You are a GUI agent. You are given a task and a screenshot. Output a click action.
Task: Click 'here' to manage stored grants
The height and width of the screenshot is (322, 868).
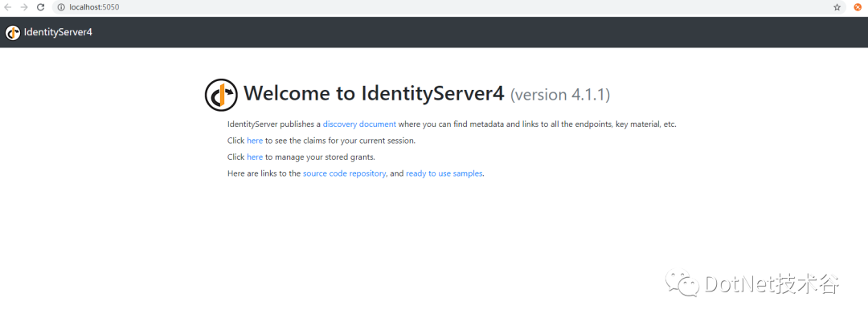point(255,157)
